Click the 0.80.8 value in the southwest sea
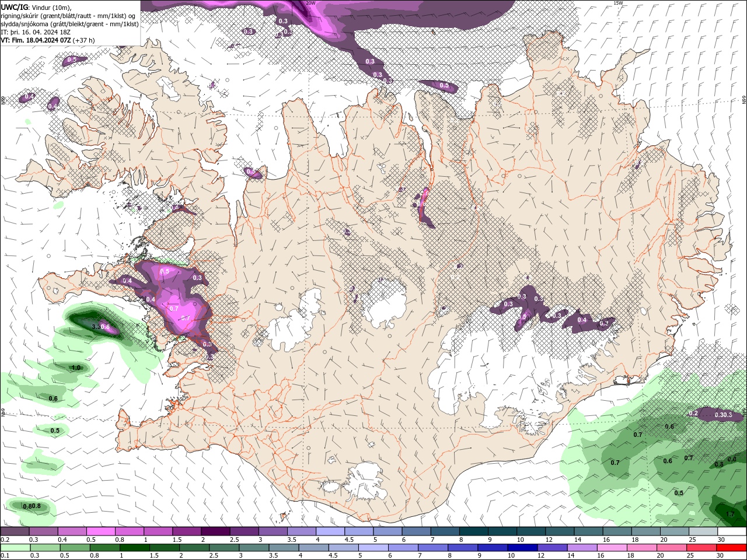Viewport: 747px width, 560px height. pos(32,506)
